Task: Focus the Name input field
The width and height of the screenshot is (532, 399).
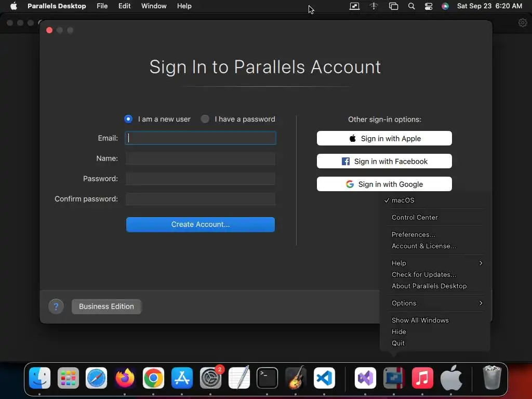Action: coord(201,158)
